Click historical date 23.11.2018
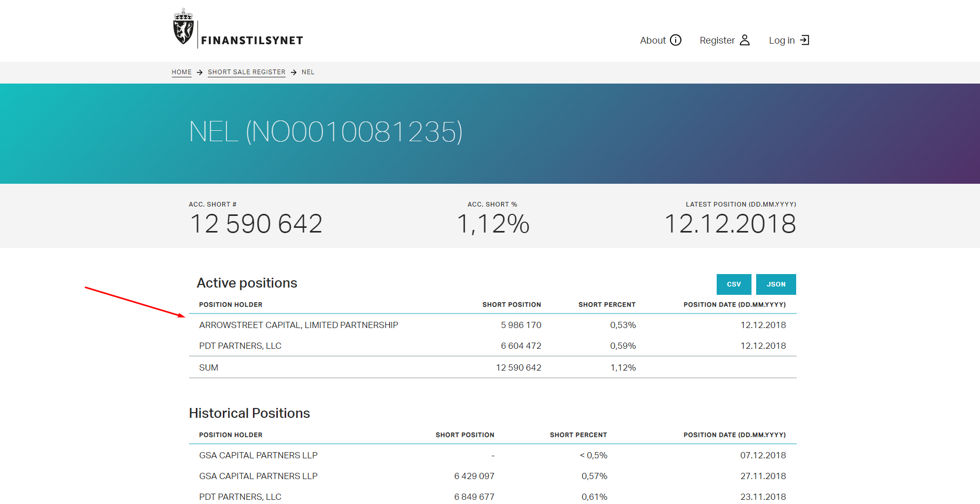The image size is (980, 504). [763, 497]
